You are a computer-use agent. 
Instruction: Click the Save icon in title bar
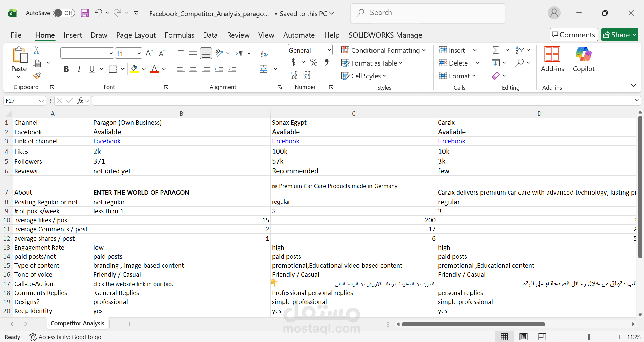click(x=85, y=13)
